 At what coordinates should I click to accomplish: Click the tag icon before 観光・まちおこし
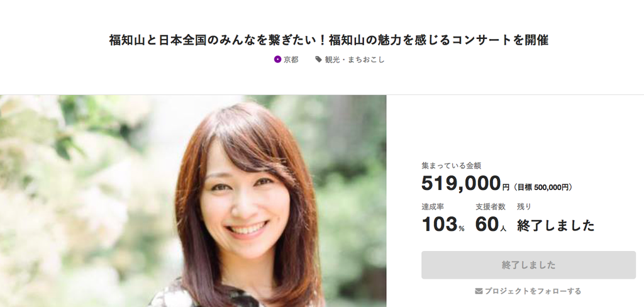tap(318, 60)
